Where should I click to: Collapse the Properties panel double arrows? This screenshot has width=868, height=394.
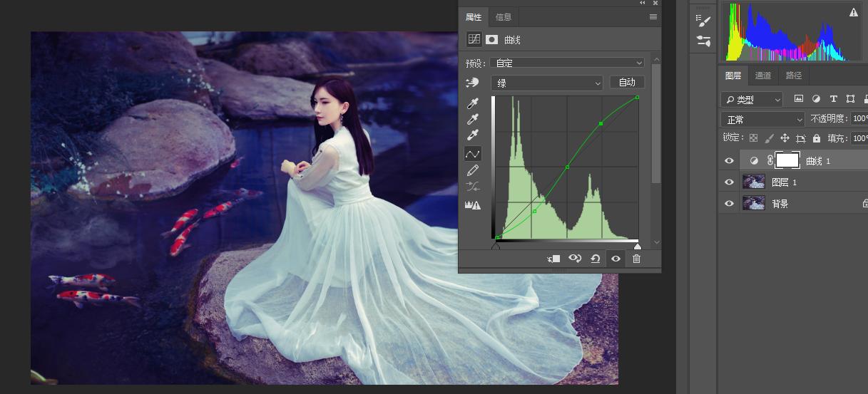pos(642,3)
